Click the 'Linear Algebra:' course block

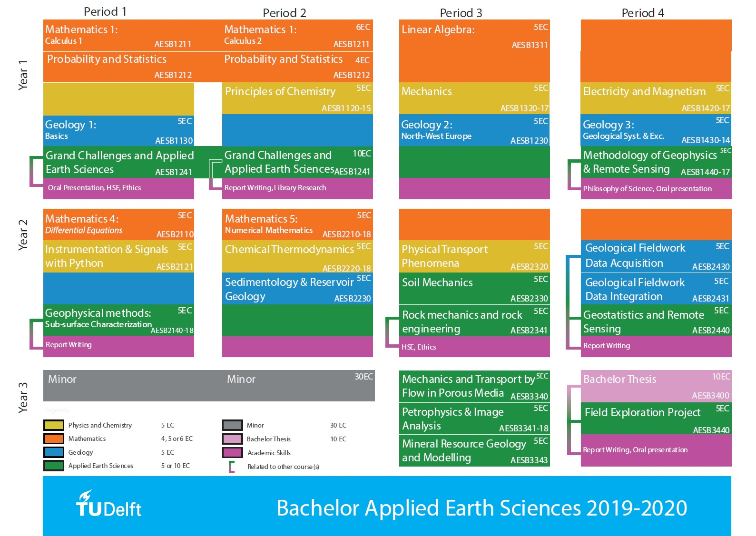pos(474,50)
